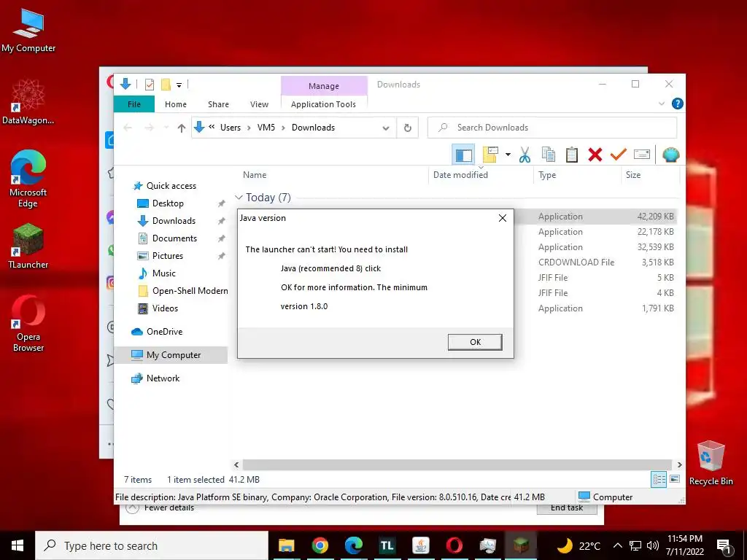Screen dimensions: 747x560
Task: Click the Chrome taskbar icon
Action: (320, 545)
